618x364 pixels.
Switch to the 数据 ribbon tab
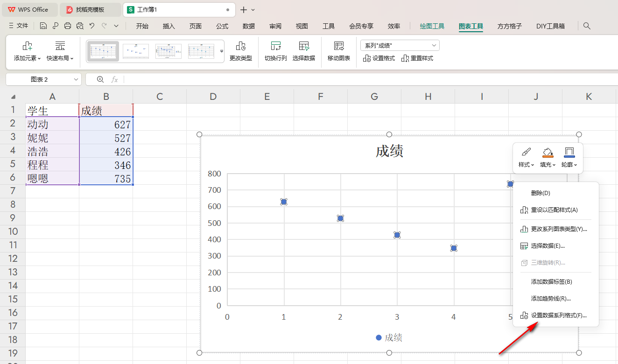pos(249,26)
